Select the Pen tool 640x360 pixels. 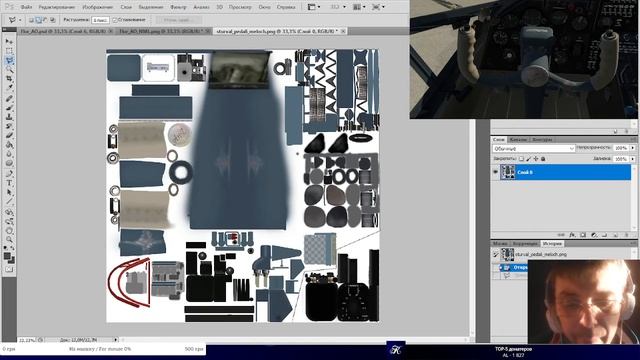[x=9, y=174]
